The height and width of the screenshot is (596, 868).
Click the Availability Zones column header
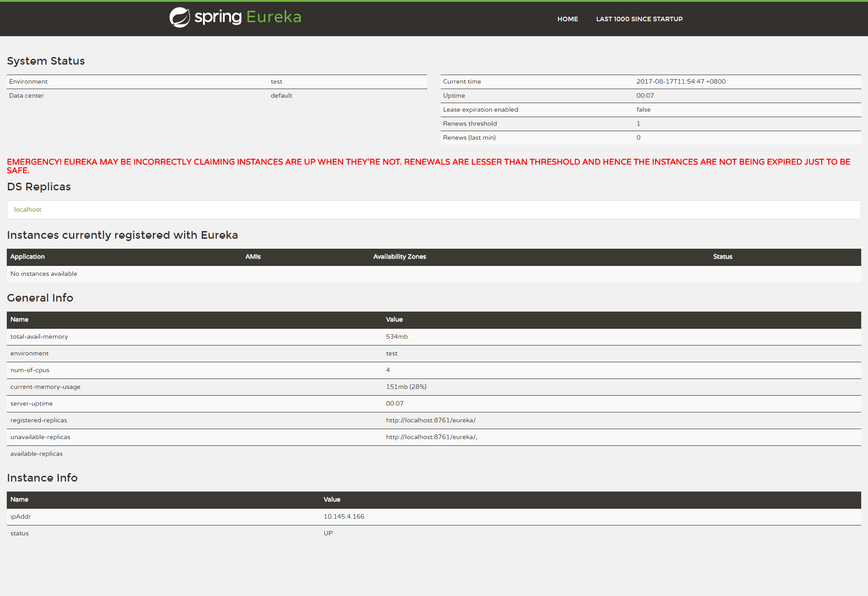pyautogui.click(x=399, y=256)
